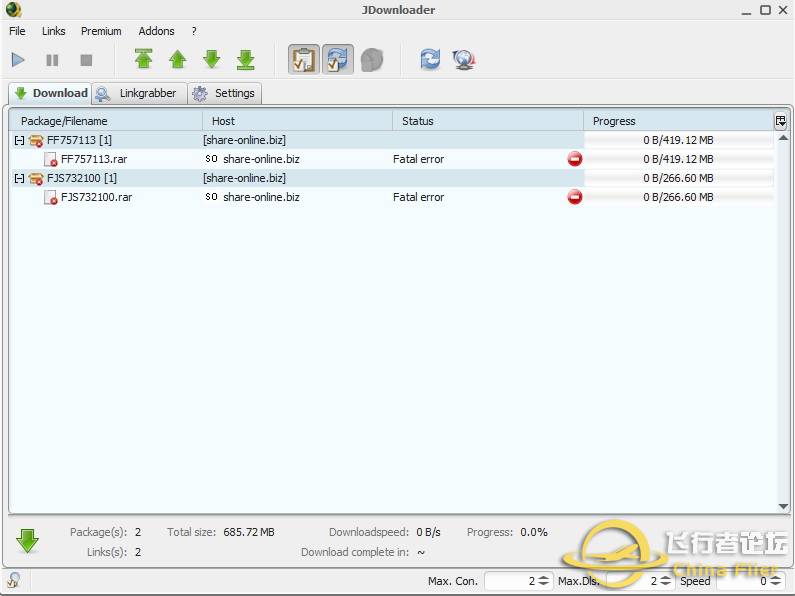Click red error icon for FF757113.rar
Screen dimensions: 795x596
[574, 159]
